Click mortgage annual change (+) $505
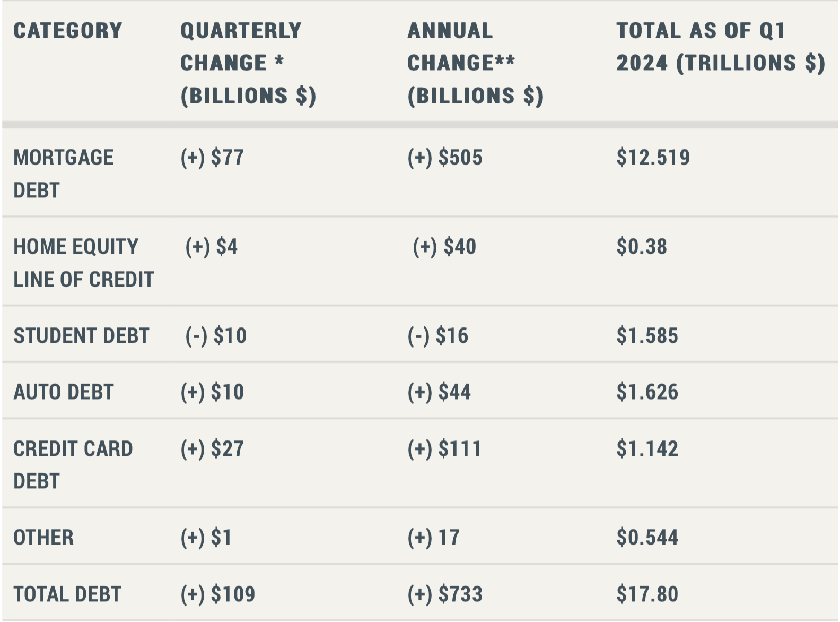The width and height of the screenshot is (840, 622). 445,158
